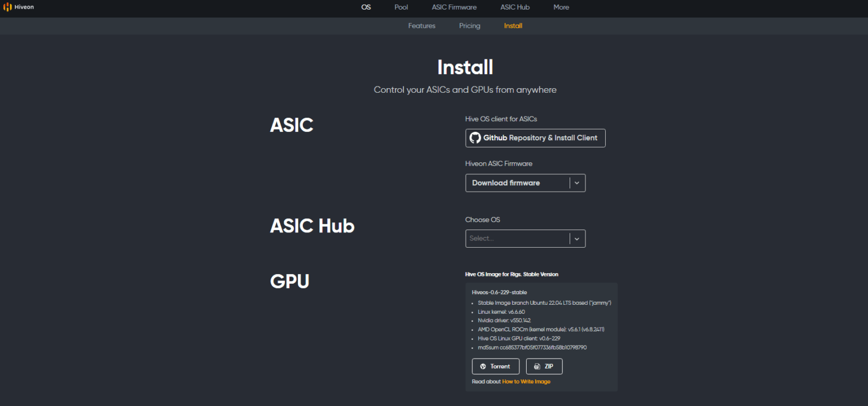Click the Hiveos-0.6-229-stable version text
Viewport: 868px width, 406px height.
[499, 292]
